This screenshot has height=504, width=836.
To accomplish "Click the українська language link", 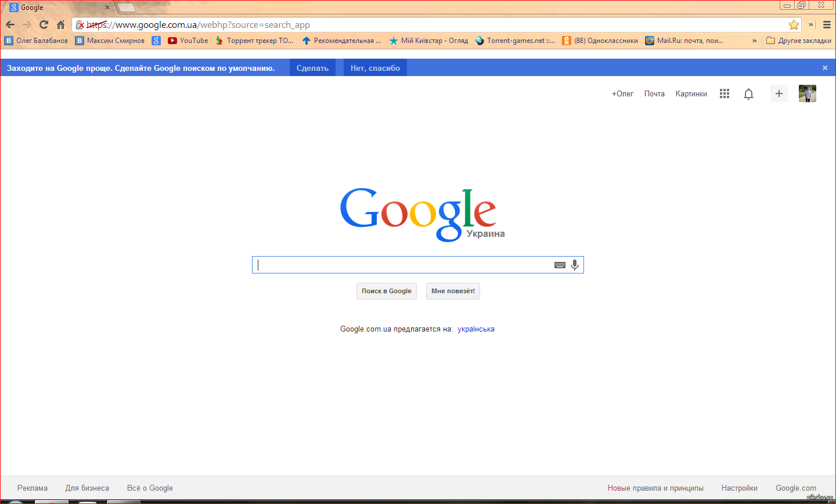I will pyautogui.click(x=475, y=329).
